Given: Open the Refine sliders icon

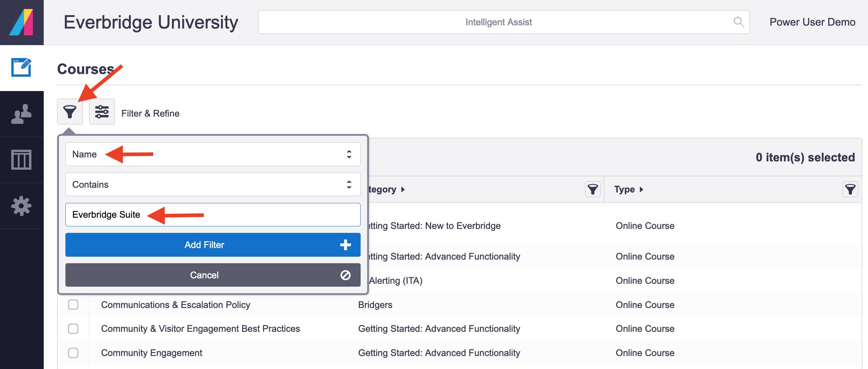Looking at the screenshot, I should pos(102,112).
